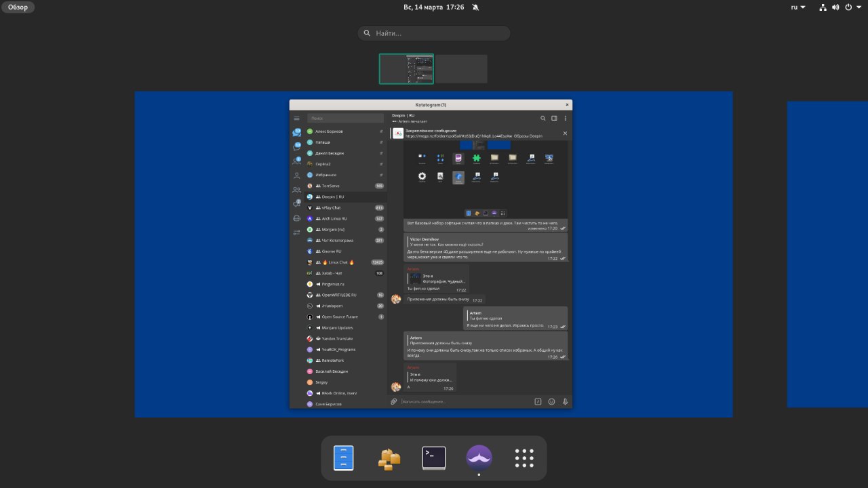Toggle the right info side panel icon
868x488 pixels.
(x=554, y=118)
